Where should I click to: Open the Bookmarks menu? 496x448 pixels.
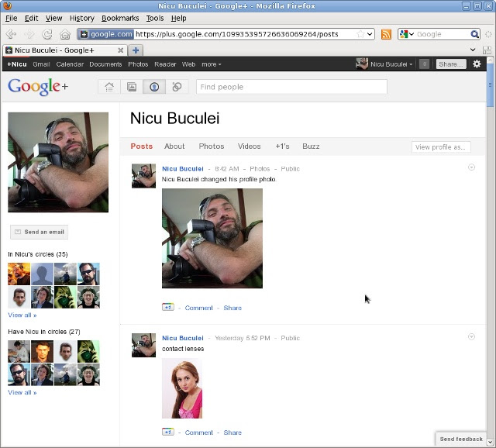[x=120, y=19]
